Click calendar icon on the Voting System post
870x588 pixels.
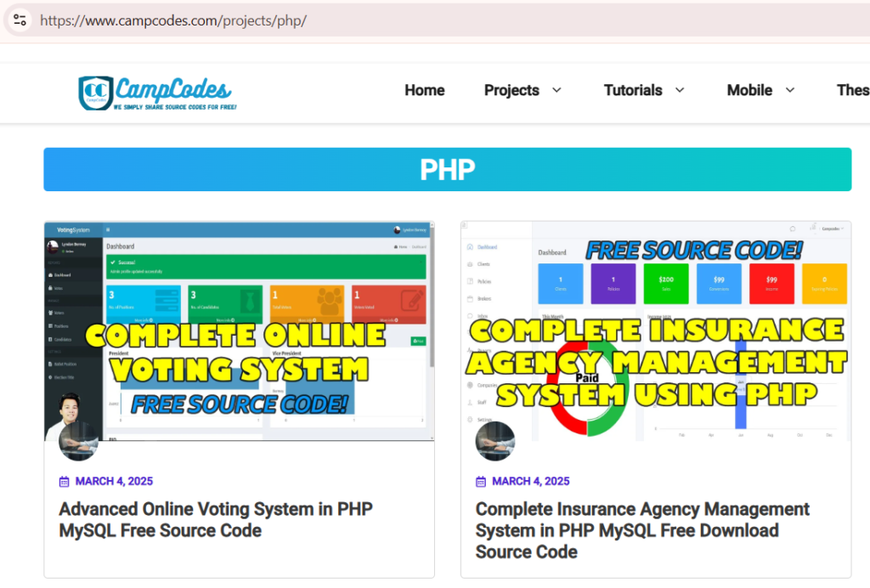[x=64, y=482]
